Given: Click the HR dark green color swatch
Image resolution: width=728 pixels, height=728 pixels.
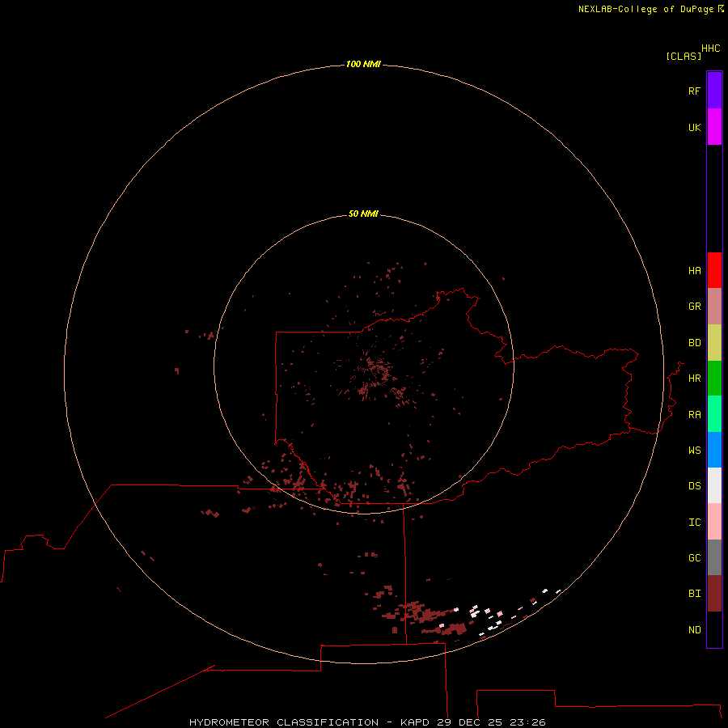Looking at the screenshot, I should [x=714, y=379].
